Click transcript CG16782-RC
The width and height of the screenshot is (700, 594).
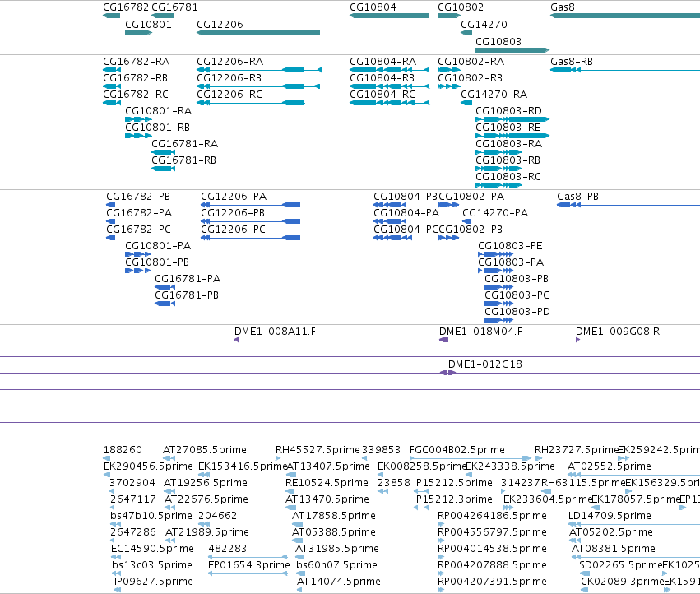[136, 95]
